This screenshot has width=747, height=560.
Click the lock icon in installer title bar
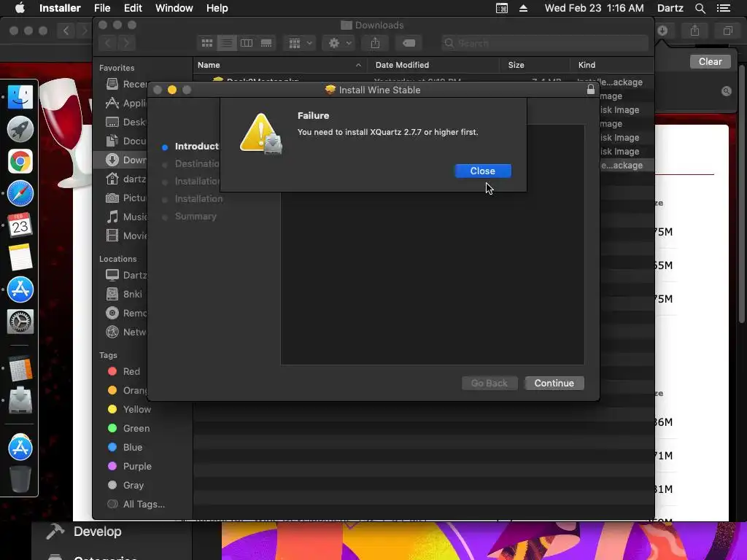(x=591, y=89)
